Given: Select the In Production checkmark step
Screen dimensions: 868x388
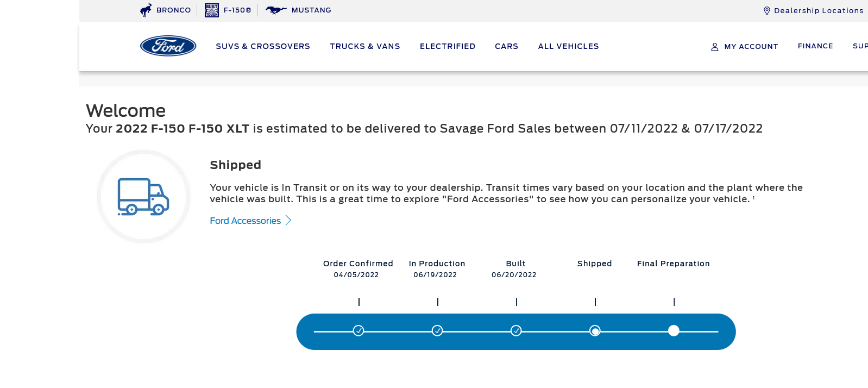Looking at the screenshot, I should [437, 330].
